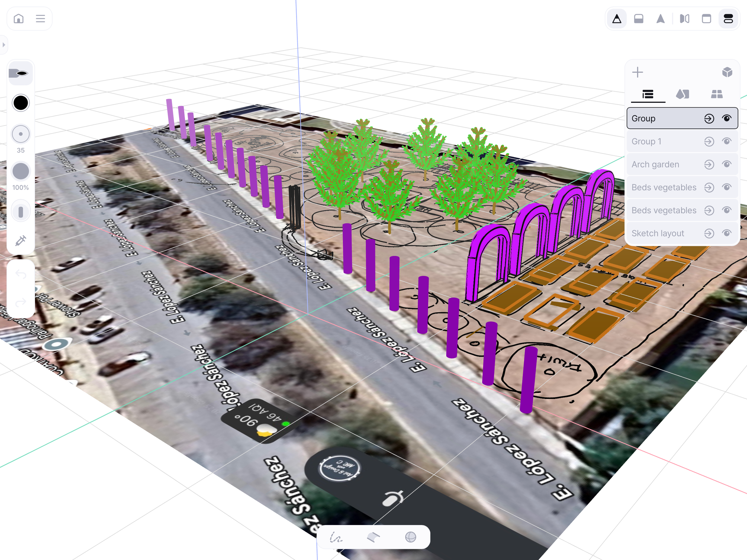Expand the collapsed left side panel
The width and height of the screenshot is (747, 560).
click(4, 45)
